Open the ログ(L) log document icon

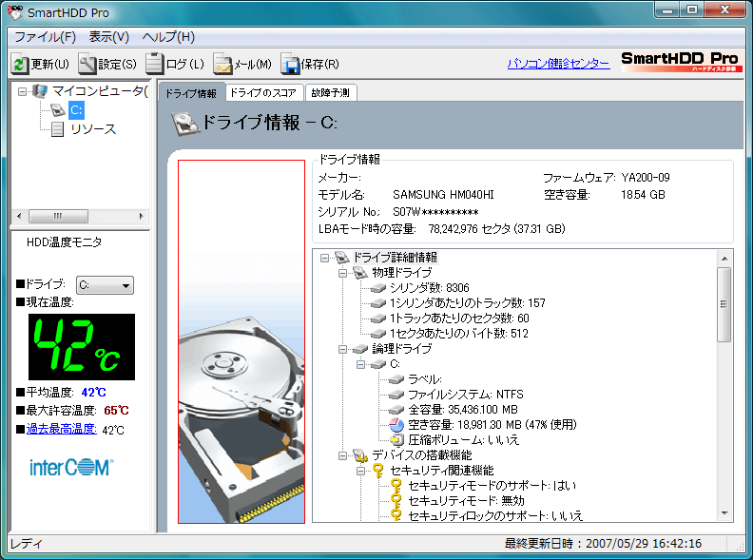tap(155, 64)
